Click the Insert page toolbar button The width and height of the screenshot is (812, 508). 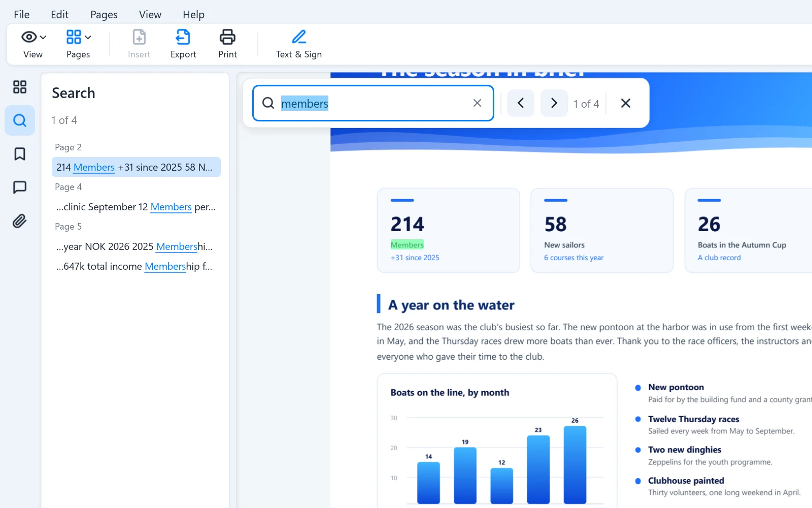click(x=139, y=44)
